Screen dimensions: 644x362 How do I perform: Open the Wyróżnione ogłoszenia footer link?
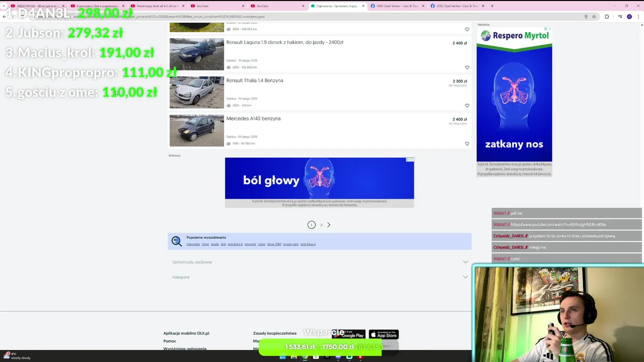click(185, 348)
